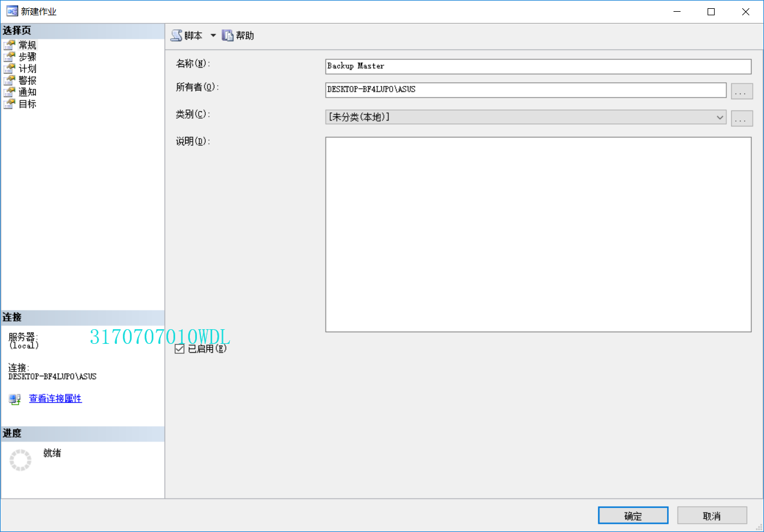The image size is (764, 532).
Task: Click the browse button beside 所有者
Action: (742, 91)
